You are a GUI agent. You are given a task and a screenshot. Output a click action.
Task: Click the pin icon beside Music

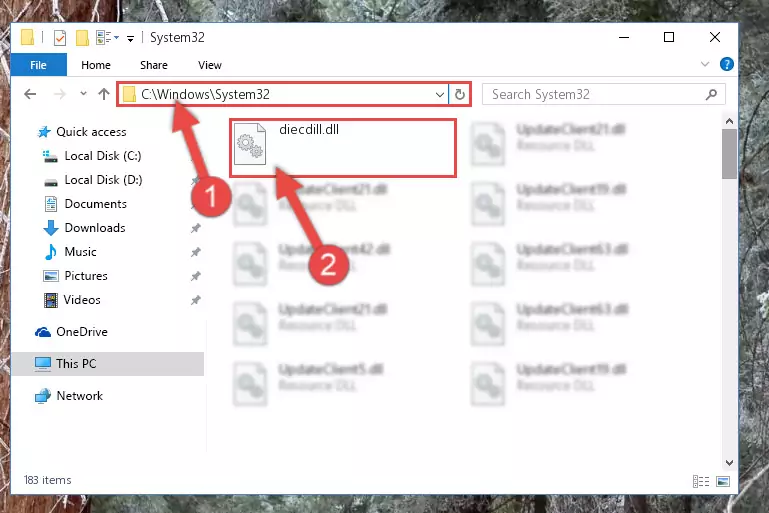coord(196,252)
